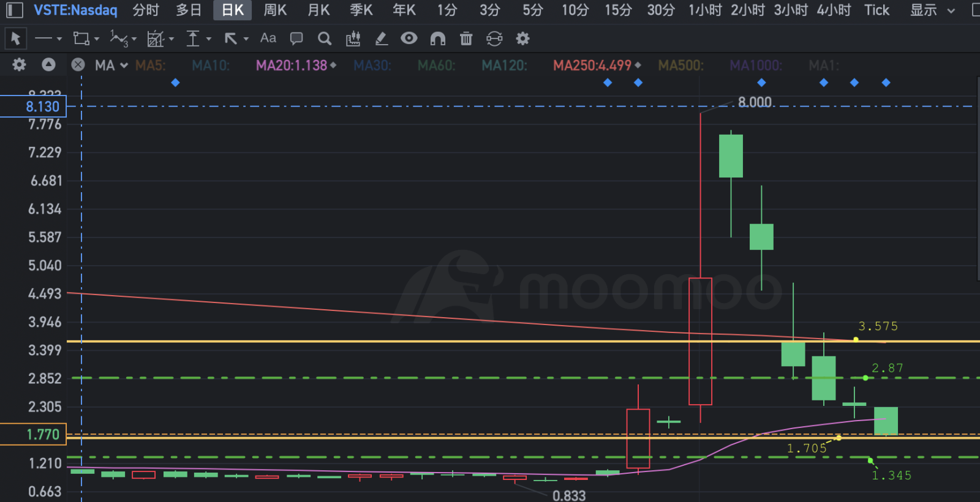The width and height of the screenshot is (980, 502).
Task: Click the sync drawings icon
Action: (494, 39)
